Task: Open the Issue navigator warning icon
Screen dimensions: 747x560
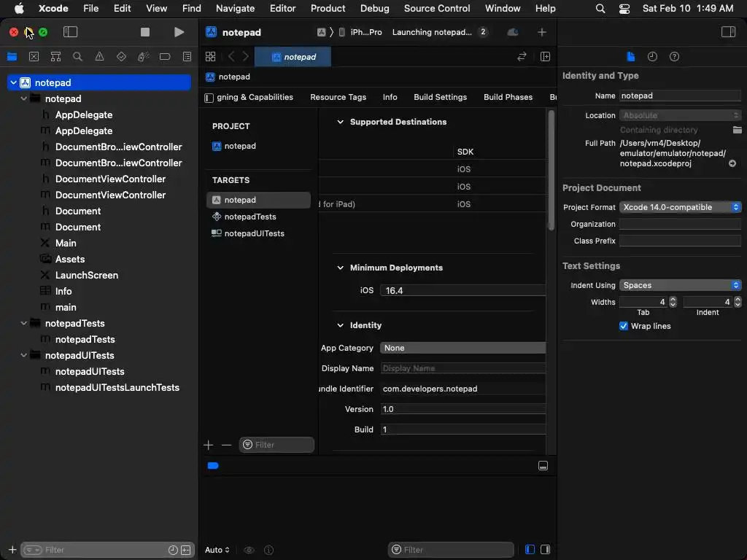Action: point(99,57)
